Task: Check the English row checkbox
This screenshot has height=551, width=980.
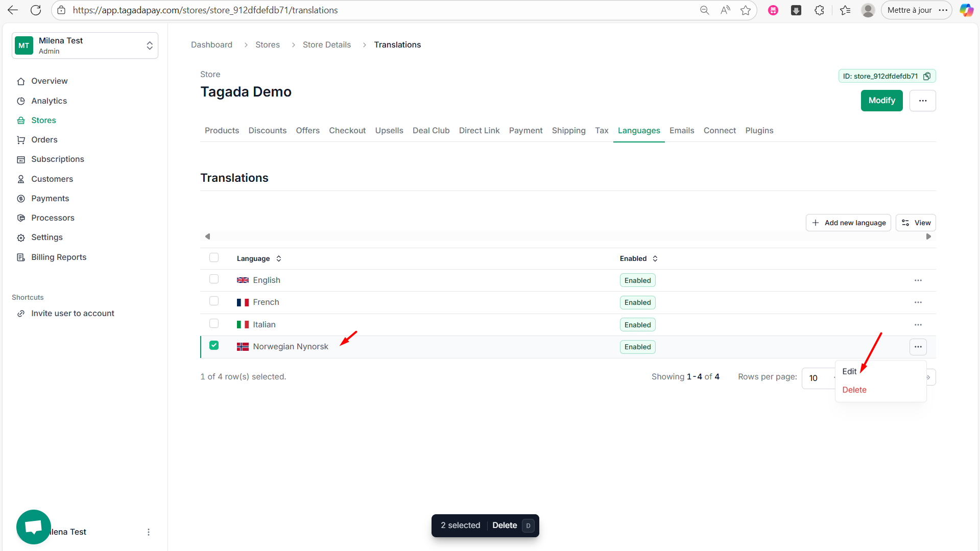Action: click(x=214, y=279)
